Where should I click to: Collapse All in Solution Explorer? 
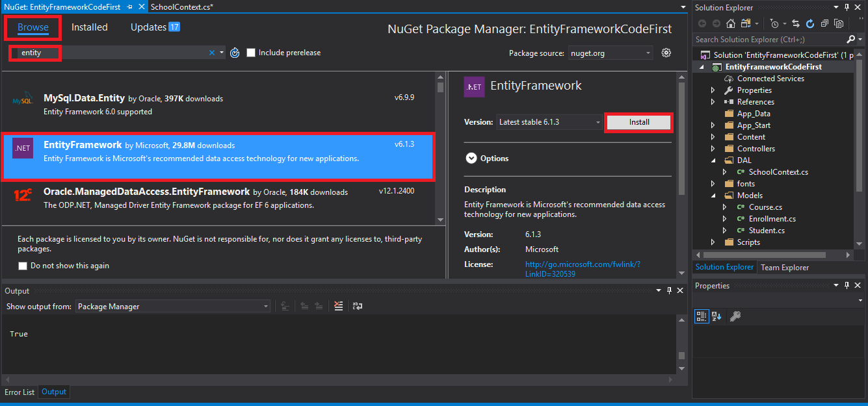[824, 23]
